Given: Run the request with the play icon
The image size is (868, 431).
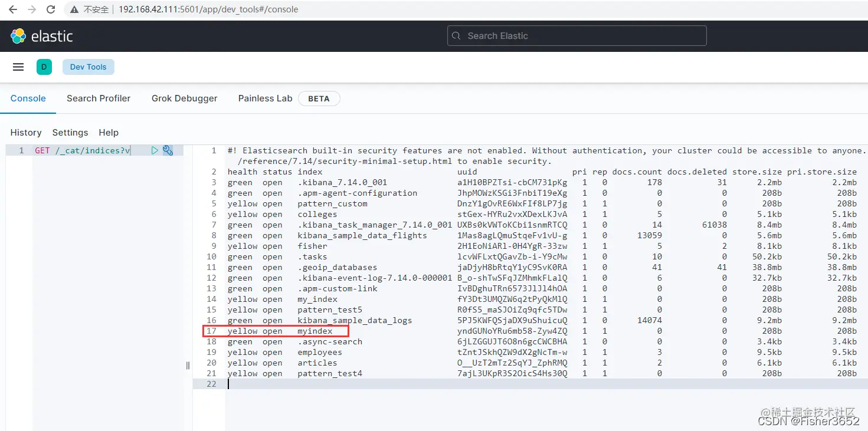Looking at the screenshot, I should coord(155,150).
